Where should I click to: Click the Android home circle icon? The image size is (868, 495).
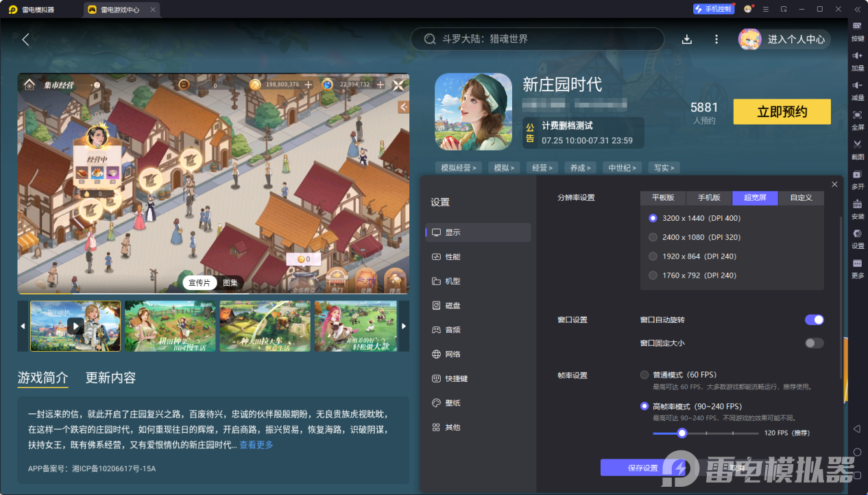point(857,452)
